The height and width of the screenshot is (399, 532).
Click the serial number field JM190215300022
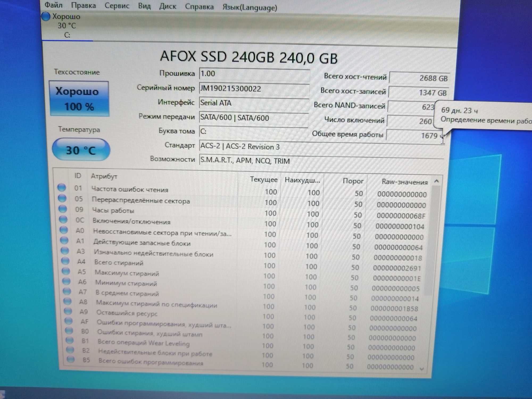point(254,89)
